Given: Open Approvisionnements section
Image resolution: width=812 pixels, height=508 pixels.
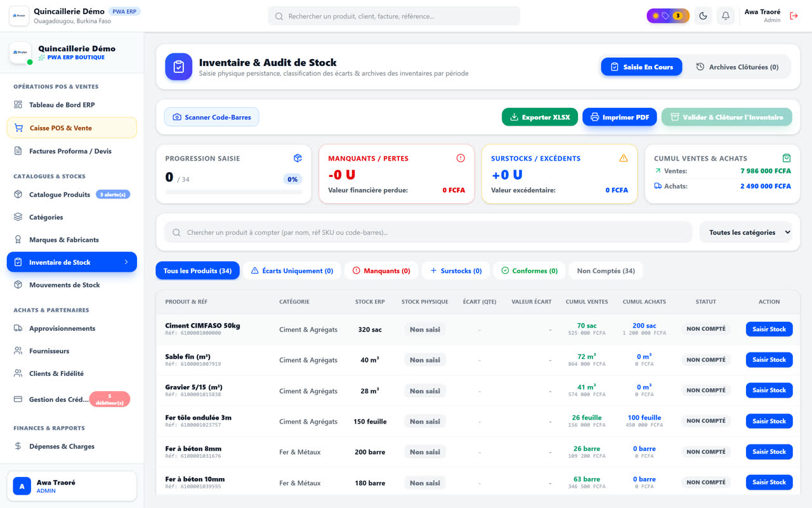Looking at the screenshot, I should (72, 328).
